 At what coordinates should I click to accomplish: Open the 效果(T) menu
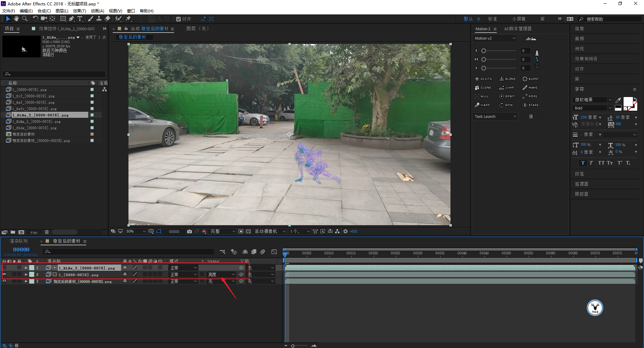coord(79,11)
